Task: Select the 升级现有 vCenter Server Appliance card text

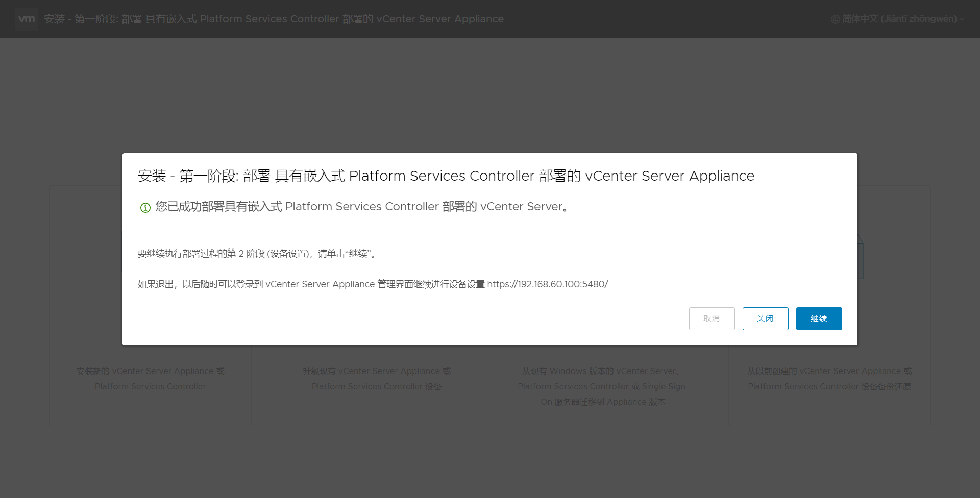Action: pyautogui.click(x=377, y=379)
